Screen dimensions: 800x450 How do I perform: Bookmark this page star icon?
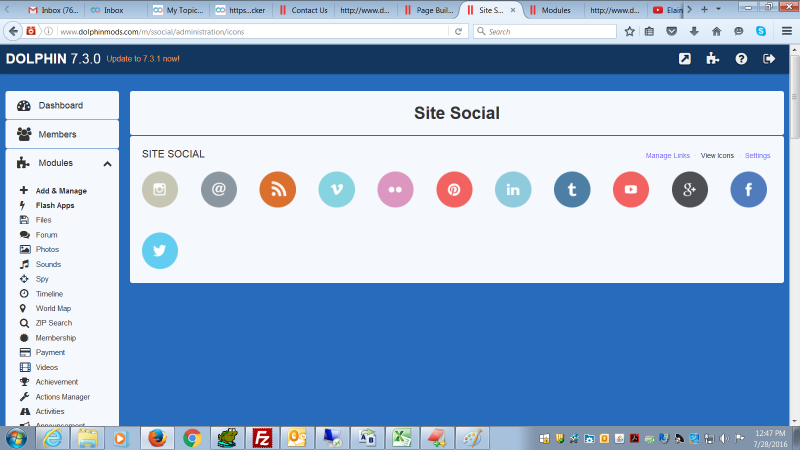click(x=630, y=32)
